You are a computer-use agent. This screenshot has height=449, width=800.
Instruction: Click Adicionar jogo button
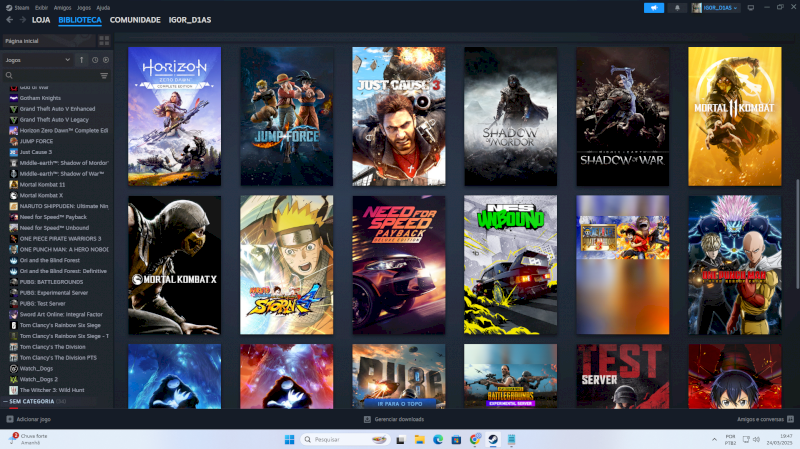pos(29,419)
